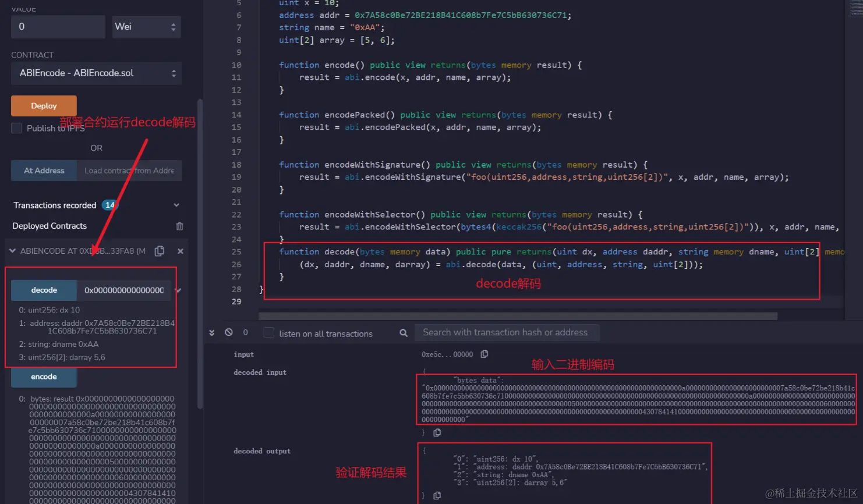Remove the ABIENCODE deployed contract instance
The height and width of the screenshot is (504, 863).
pyautogui.click(x=181, y=251)
